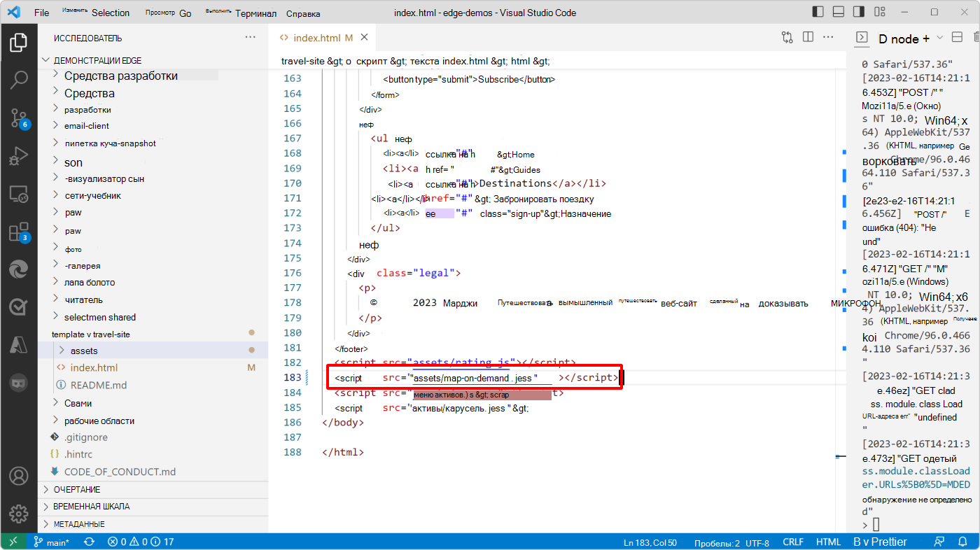This screenshot has width=980, height=550.
Task: Toggle the panel layout icon in the title bar
Action: pyautogui.click(x=837, y=11)
